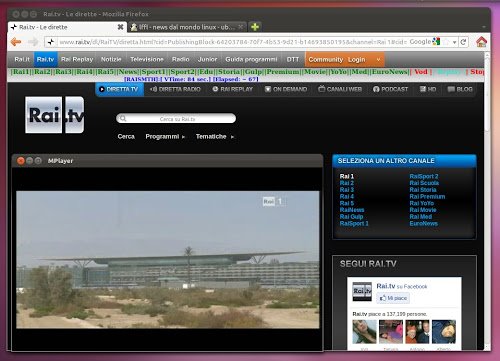The height and width of the screenshot is (361, 500).
Task: Open a new tab with the plus icon
Action: click(255, 27)
